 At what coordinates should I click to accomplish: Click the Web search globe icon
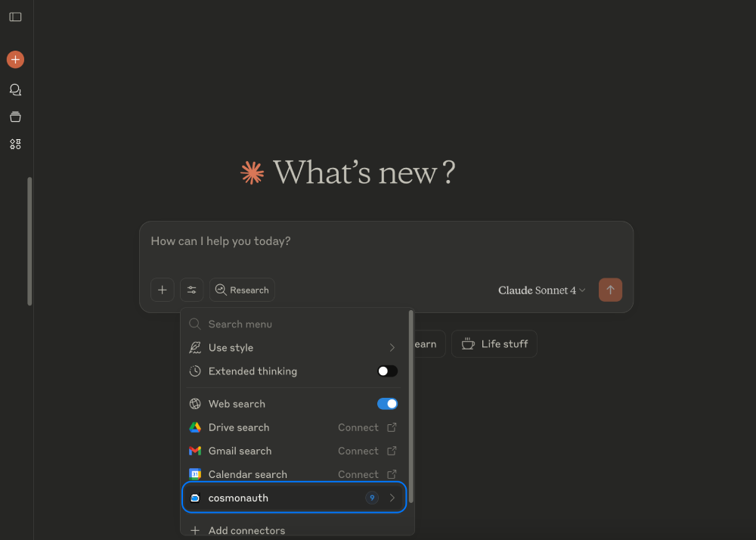point(195,404)
